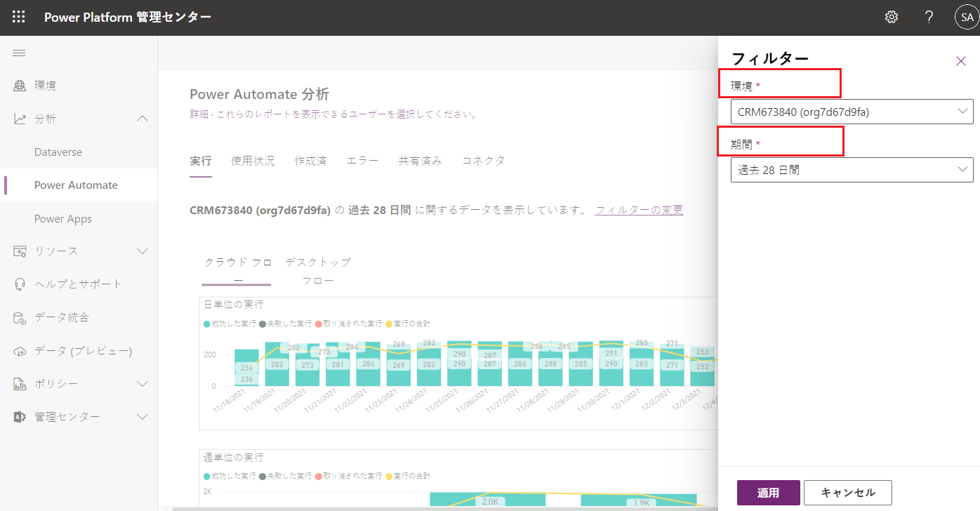Screen dimensions: 980x511
Task: Click the 週単位の実行 chart title
Action: [234, 458]
